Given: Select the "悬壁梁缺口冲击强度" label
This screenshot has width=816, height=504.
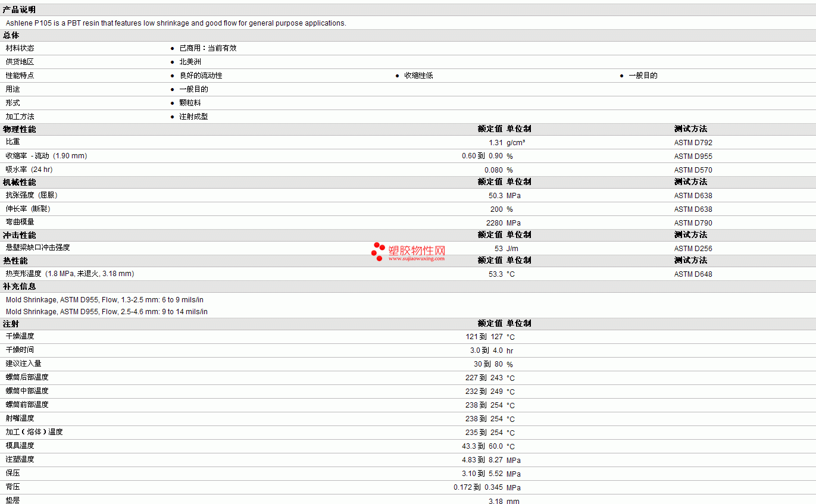Looking at the screenshot, I should click(x=38, y=248).
